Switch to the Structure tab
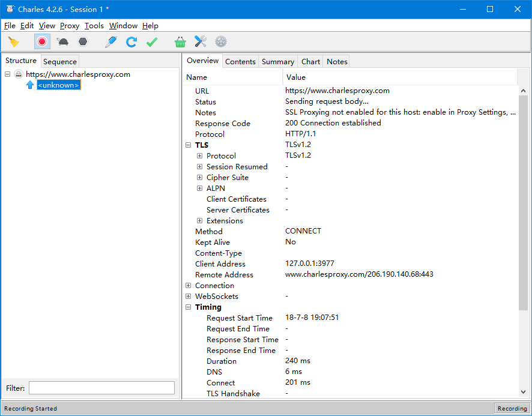This screenshot has height=416, width=532. tap(21, 61)
